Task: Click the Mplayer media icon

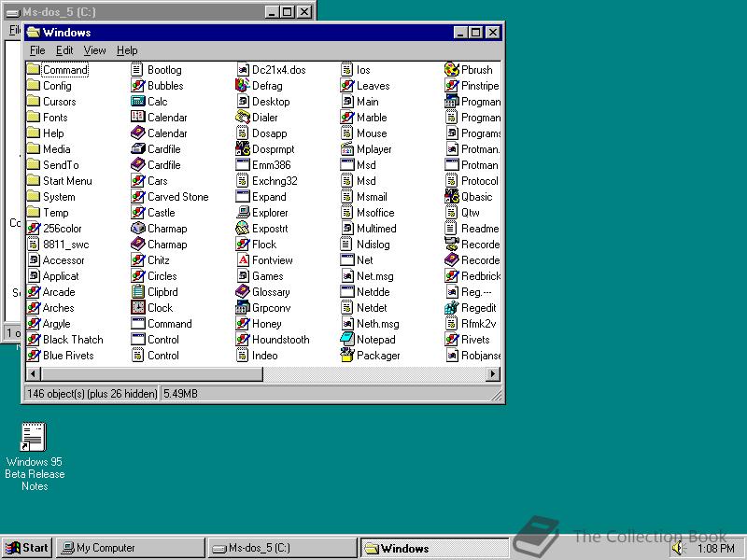Action: coord(346,149)
